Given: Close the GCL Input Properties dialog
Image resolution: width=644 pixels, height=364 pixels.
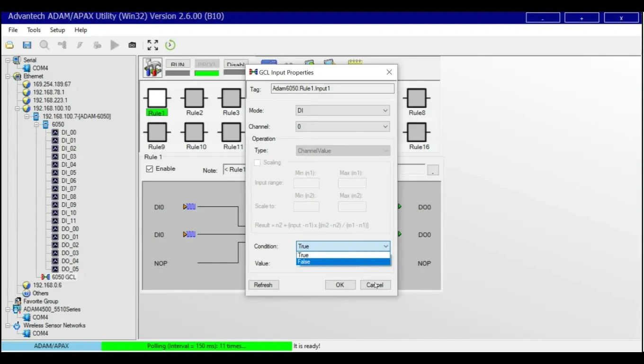Looking at the screenshot, I should [x=389, y=72].
